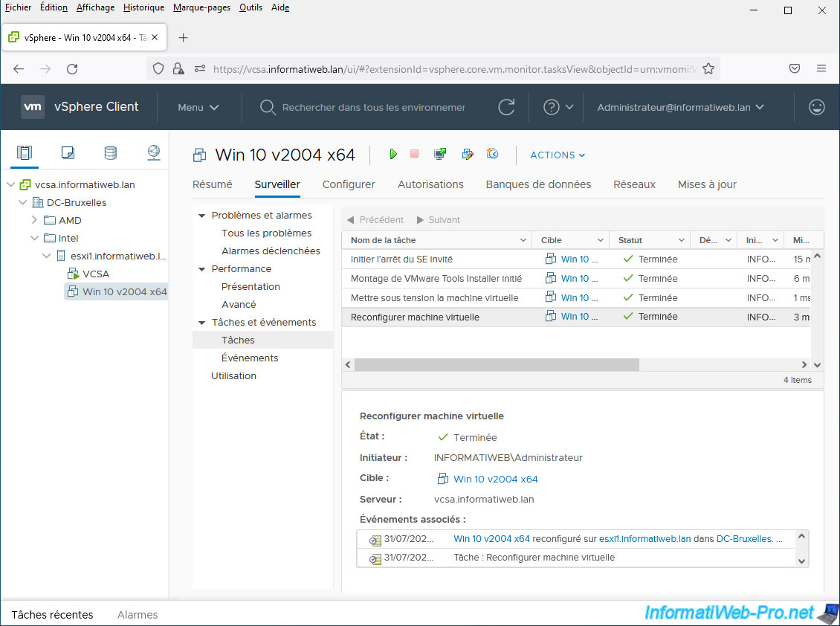Open a new browser tab with plus
This screenshot has height=626, width=840.
[x=183, y=37]
